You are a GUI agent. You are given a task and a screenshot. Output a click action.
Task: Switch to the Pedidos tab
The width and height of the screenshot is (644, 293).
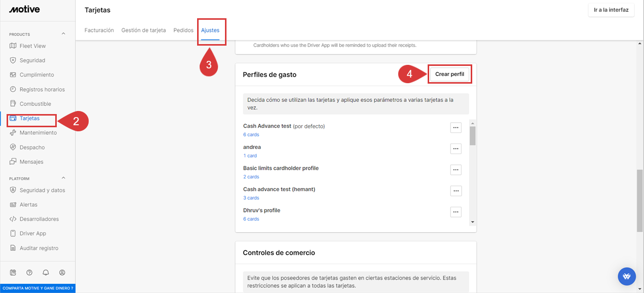(x=183, y=30)
